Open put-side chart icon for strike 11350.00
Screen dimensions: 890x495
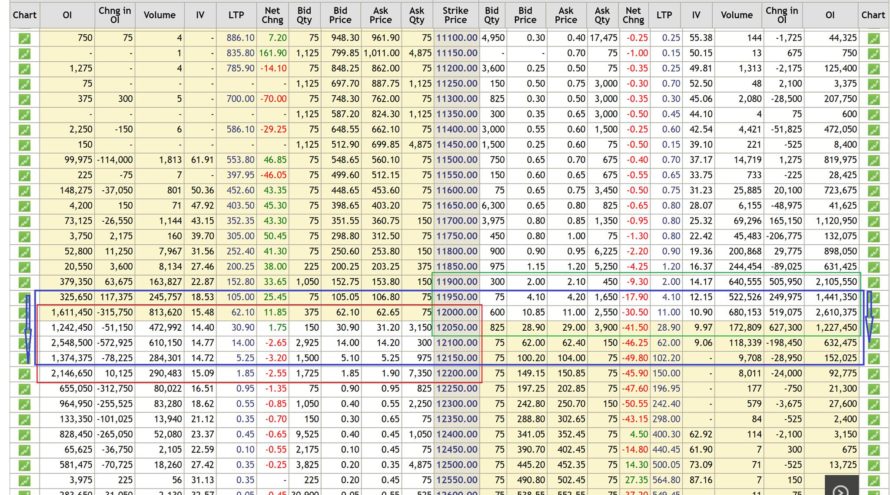coord(874,115)
